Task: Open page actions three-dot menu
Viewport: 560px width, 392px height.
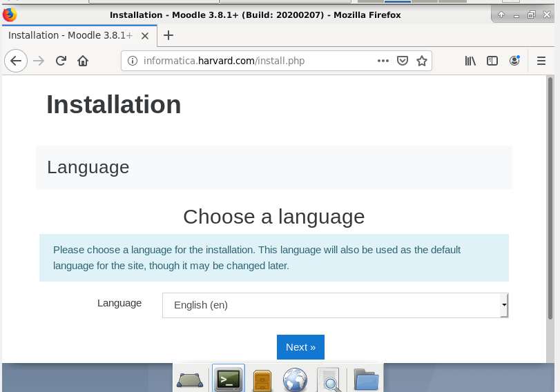Action: [383, 61]
